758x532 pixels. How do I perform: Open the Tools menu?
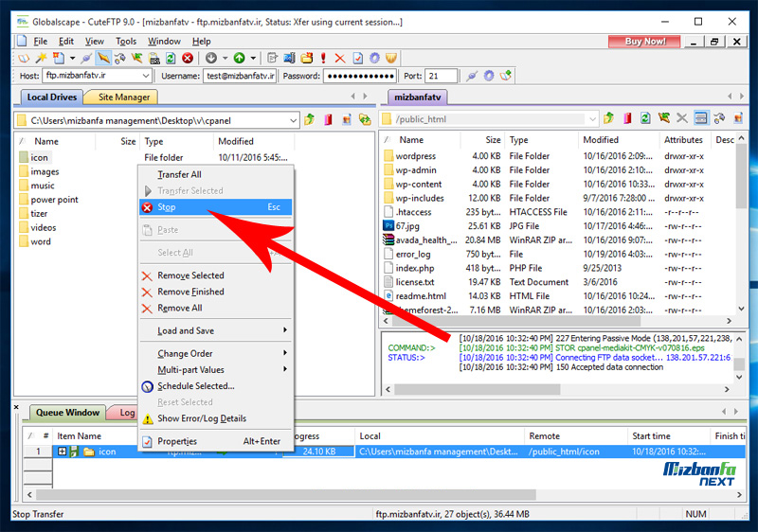tap(126, 42)
